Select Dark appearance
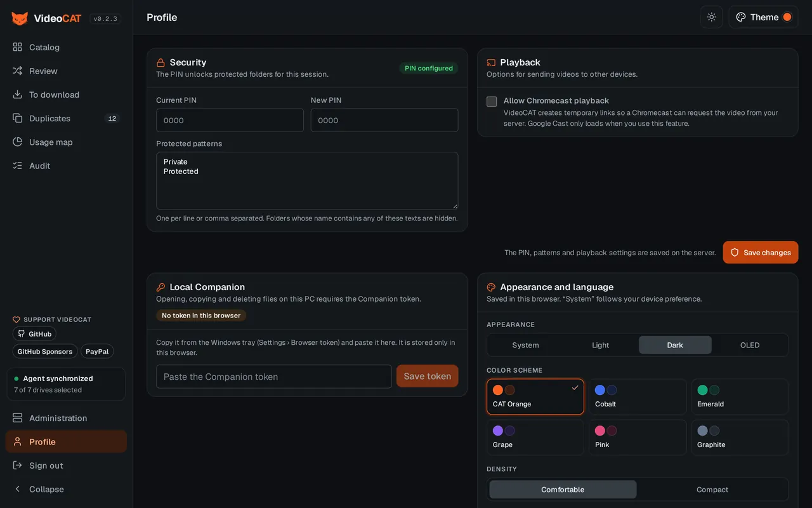This screenshot has height=508, width=812. pos(675,345)
